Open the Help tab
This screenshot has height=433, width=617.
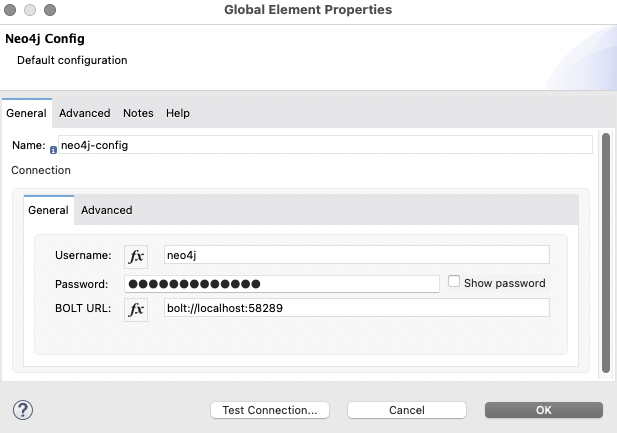(x=177, y=113)
